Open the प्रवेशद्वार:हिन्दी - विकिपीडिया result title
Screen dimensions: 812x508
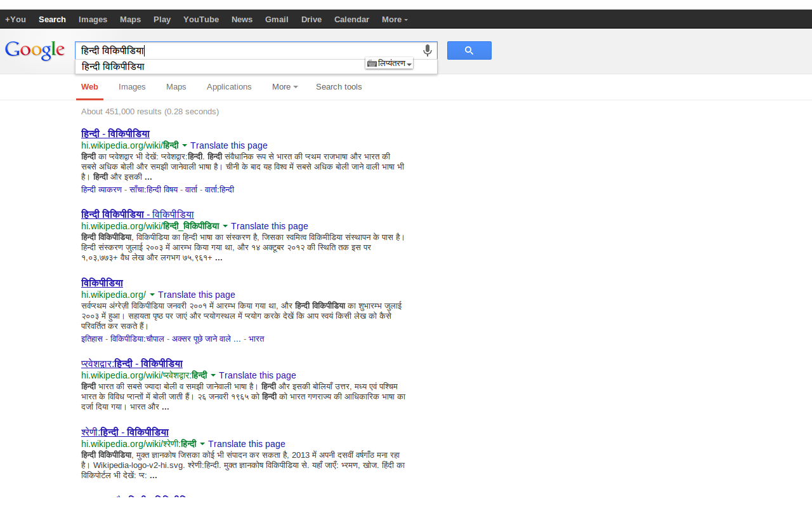(x=132, y=364)
